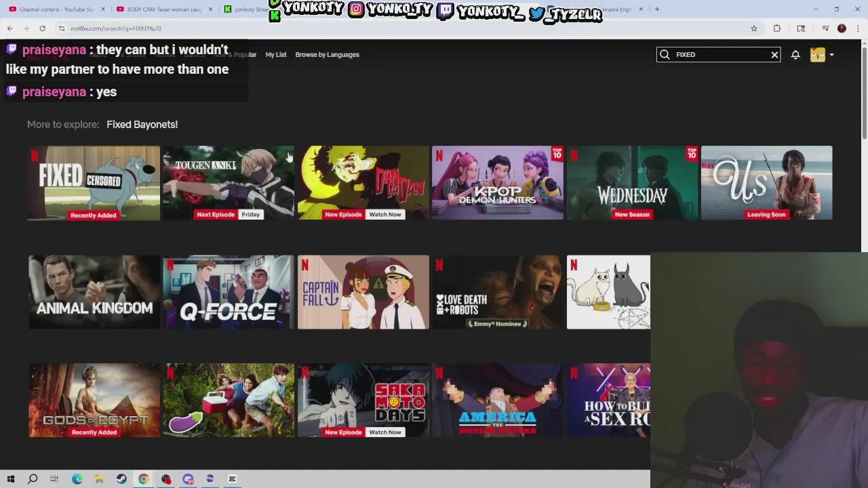
Task: Go back with the browser back arrow
Action: (x=10, y=28)
